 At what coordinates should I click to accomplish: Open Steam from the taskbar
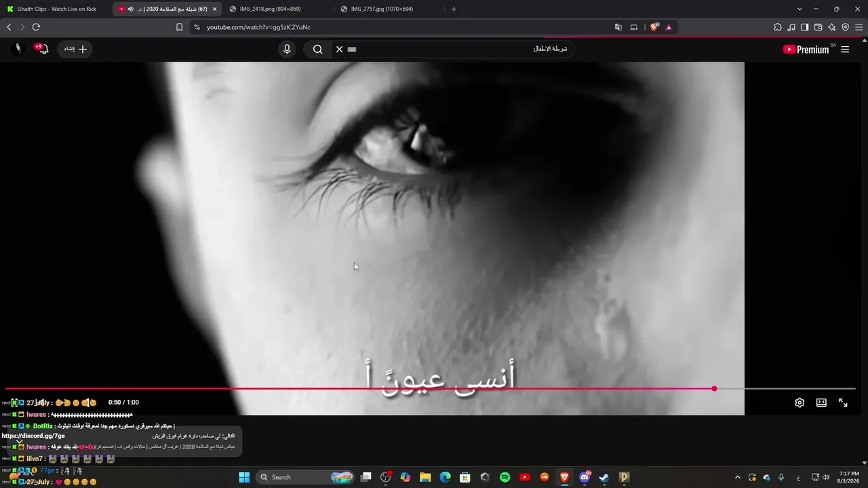(x=604, y=477)
